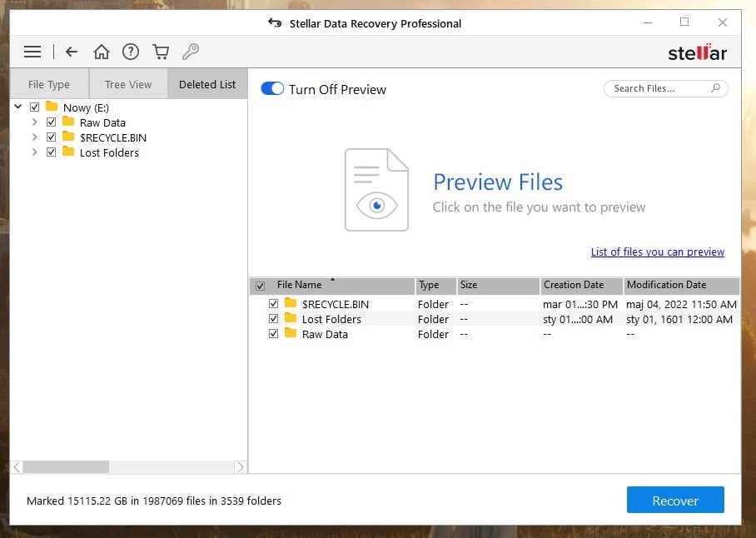
Task: Click the Raw Data folder icon in file list
Action: (291, 333)
